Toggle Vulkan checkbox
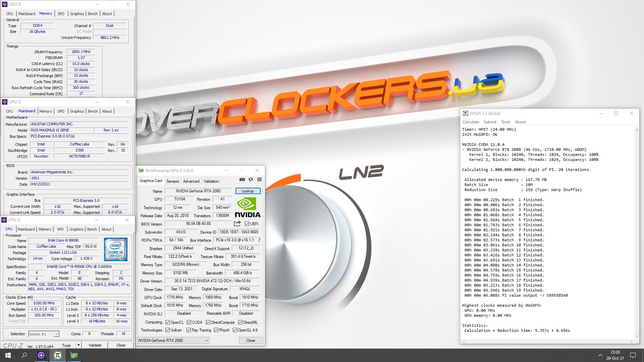 click(167, 330)
